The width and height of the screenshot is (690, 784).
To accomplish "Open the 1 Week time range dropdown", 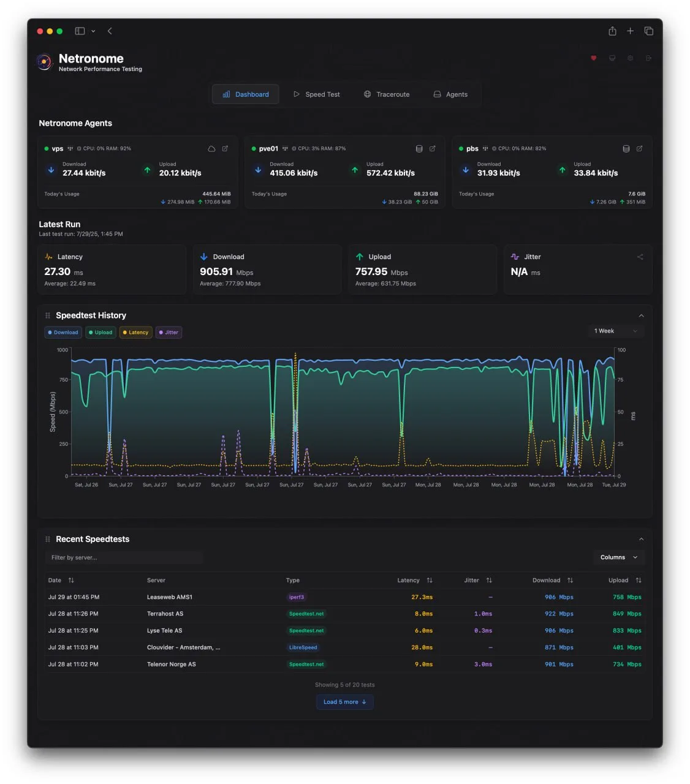I will pyautogui.click(x=615, y=331).
